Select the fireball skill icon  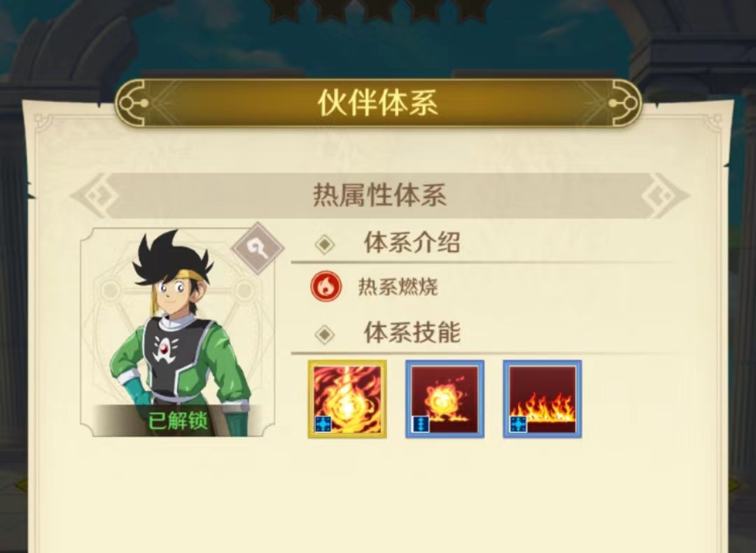[x=444, y=399]
